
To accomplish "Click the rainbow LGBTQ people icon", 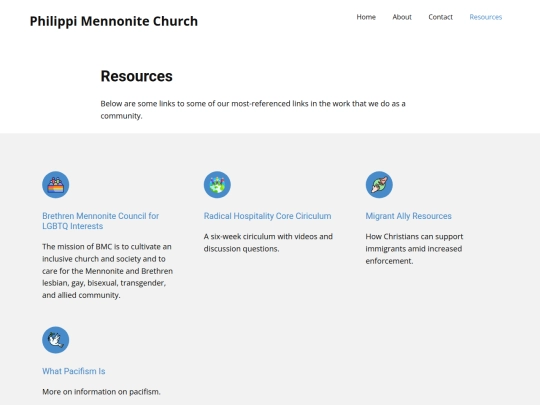I will [x=55, y=185].
